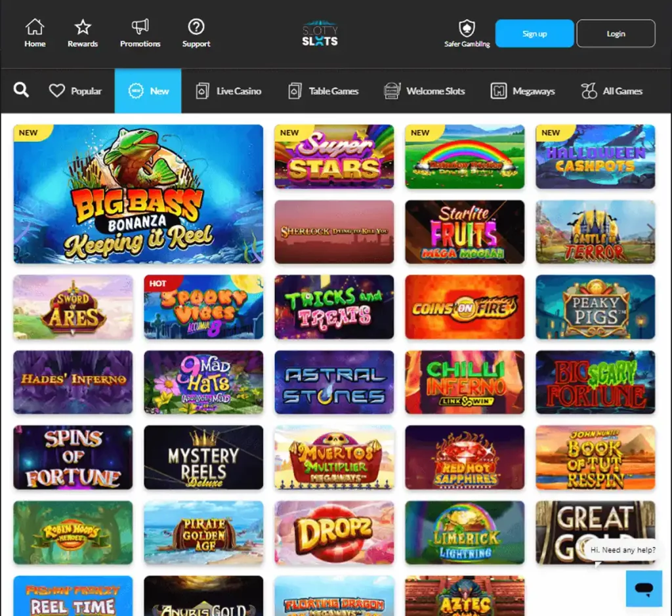This screenshot has width=672, height=616.
Task: Open the Super Stars slot
Action: 333,156
